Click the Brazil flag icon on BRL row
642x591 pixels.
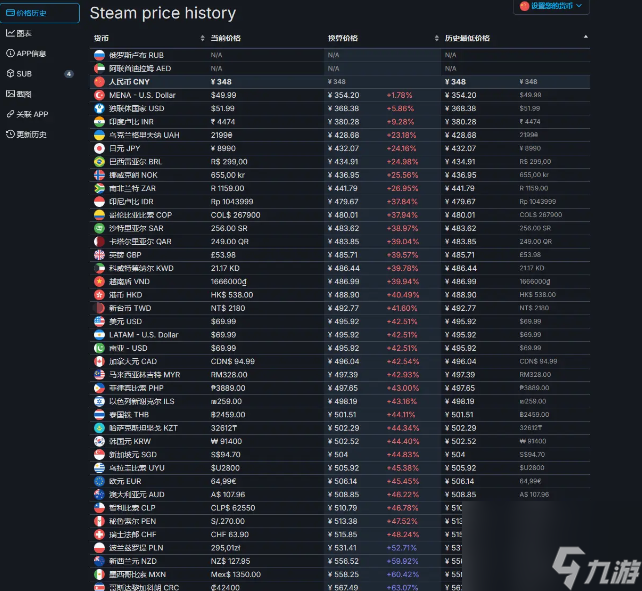99,162
